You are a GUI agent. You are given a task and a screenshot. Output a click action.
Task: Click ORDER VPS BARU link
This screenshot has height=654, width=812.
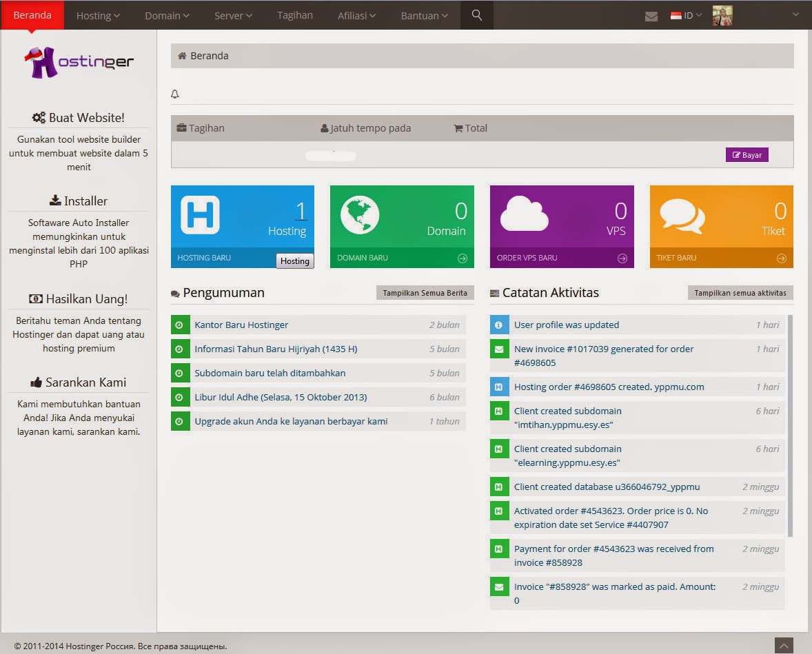click(527, 258)
